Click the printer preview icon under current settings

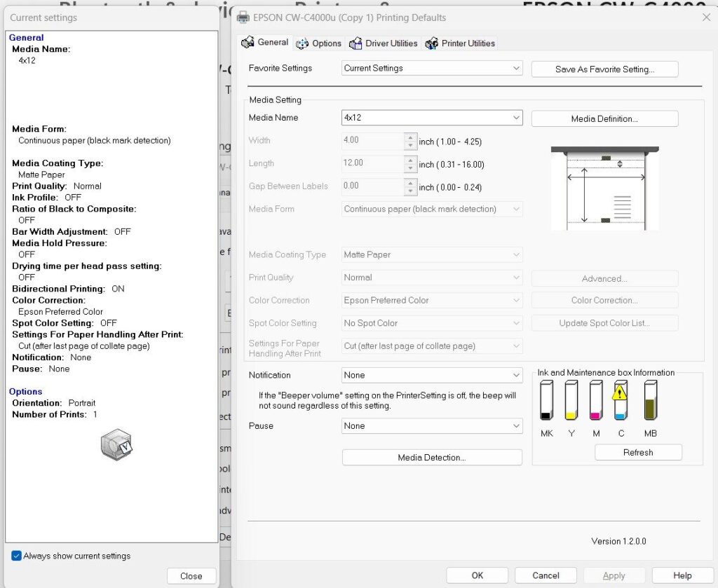click(x=116, y=444)
